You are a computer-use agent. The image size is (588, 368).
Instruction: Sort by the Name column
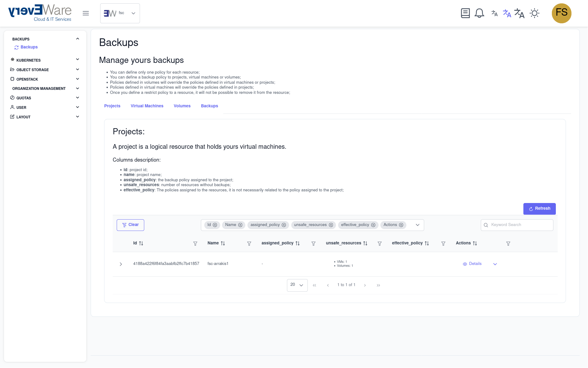pyautogui.click(x=223, y=243)
